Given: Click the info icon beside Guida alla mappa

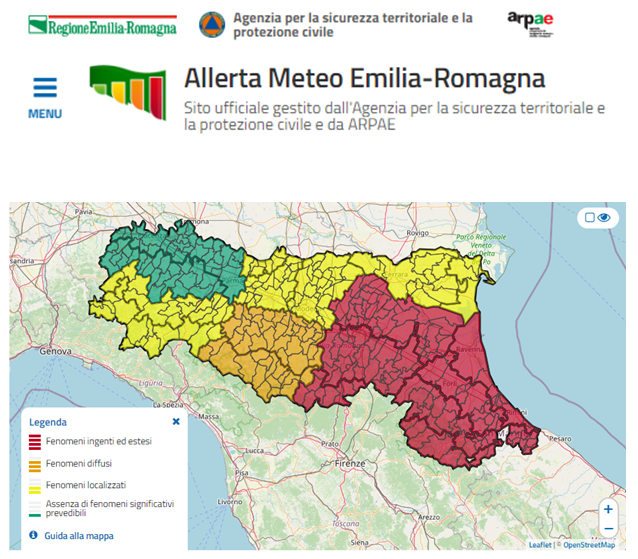Looking at the screenshot, I should [34, 536].
